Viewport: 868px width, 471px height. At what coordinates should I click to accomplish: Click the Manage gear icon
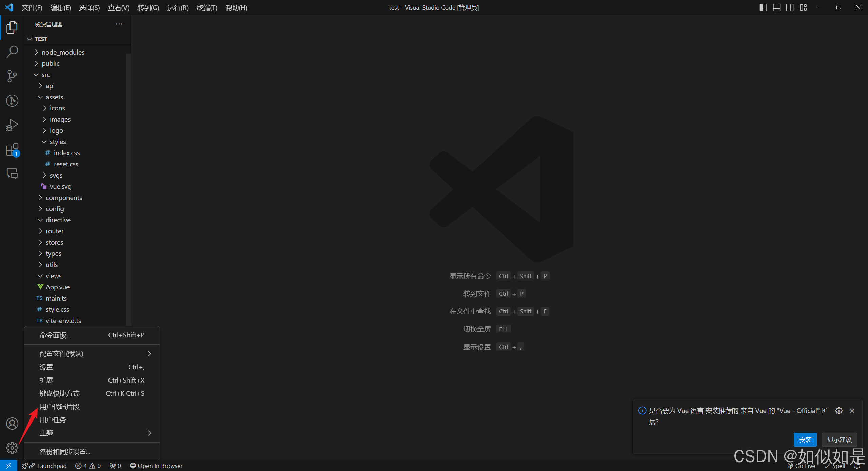coord(12,448)
